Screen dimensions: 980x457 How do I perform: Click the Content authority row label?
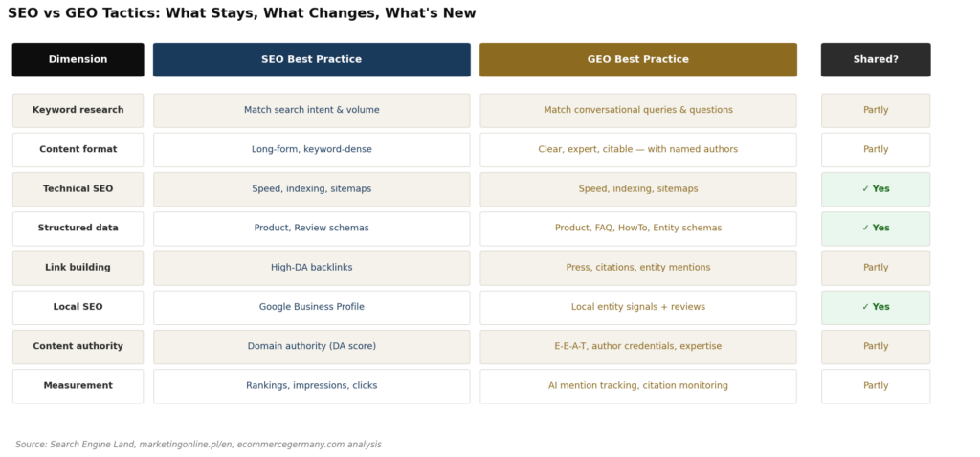(78, 346)
